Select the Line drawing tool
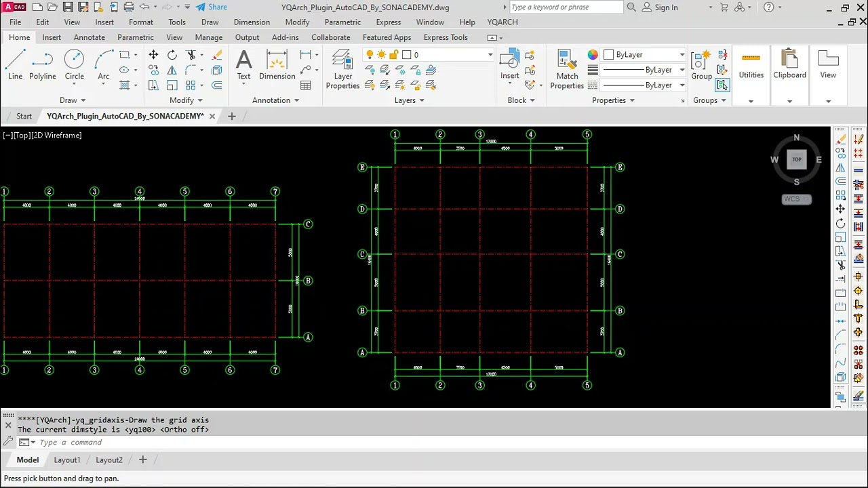Viewport: 868px width, 488px height. (15, 65)
